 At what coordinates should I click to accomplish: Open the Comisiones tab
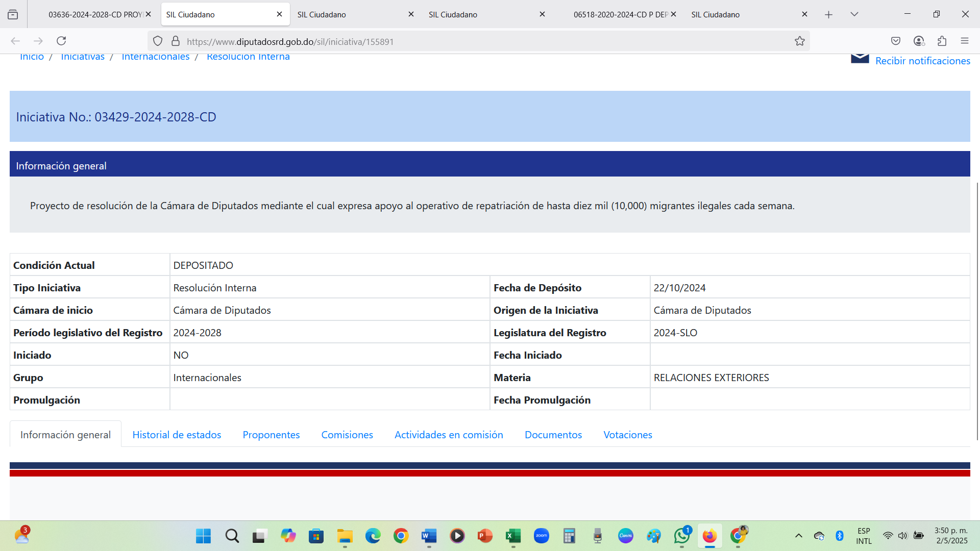click(347, 435)
